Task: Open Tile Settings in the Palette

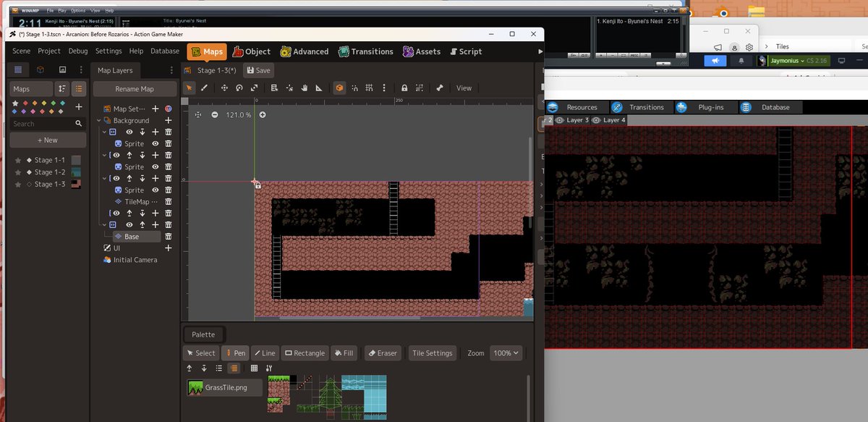Action: (x=432, y=353)
